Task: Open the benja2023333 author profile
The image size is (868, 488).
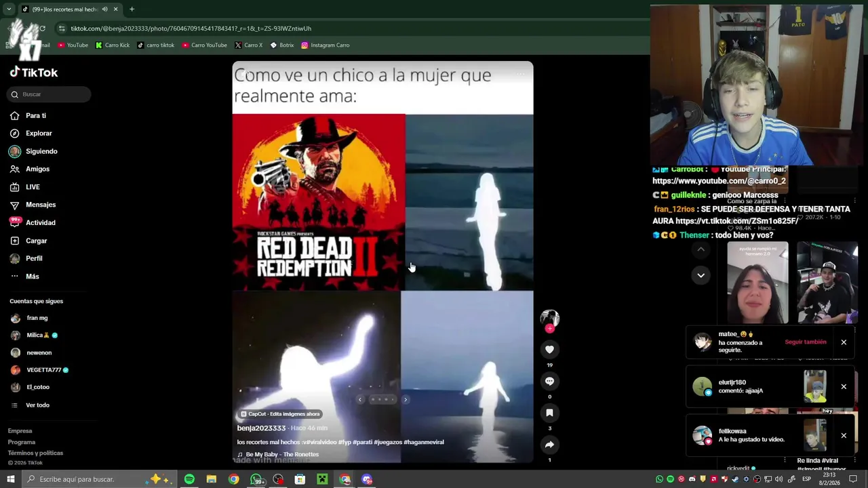Action: pos(261,428)
